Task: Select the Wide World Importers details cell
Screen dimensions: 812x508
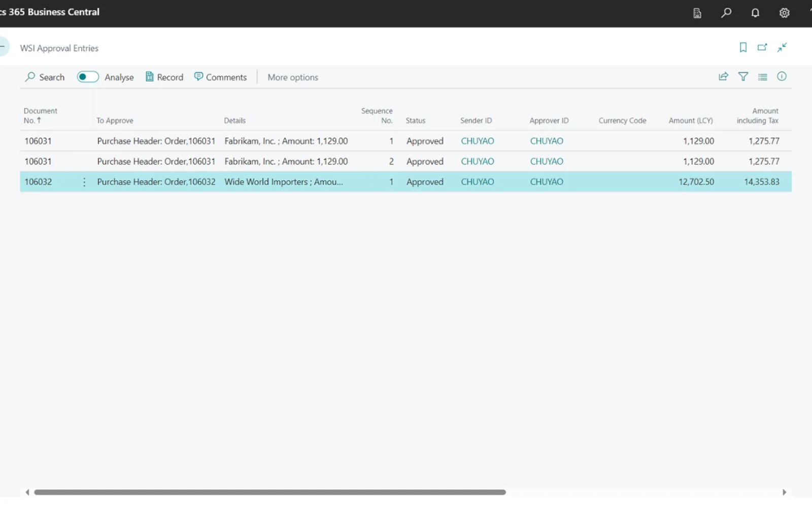Action: [284, 182]
